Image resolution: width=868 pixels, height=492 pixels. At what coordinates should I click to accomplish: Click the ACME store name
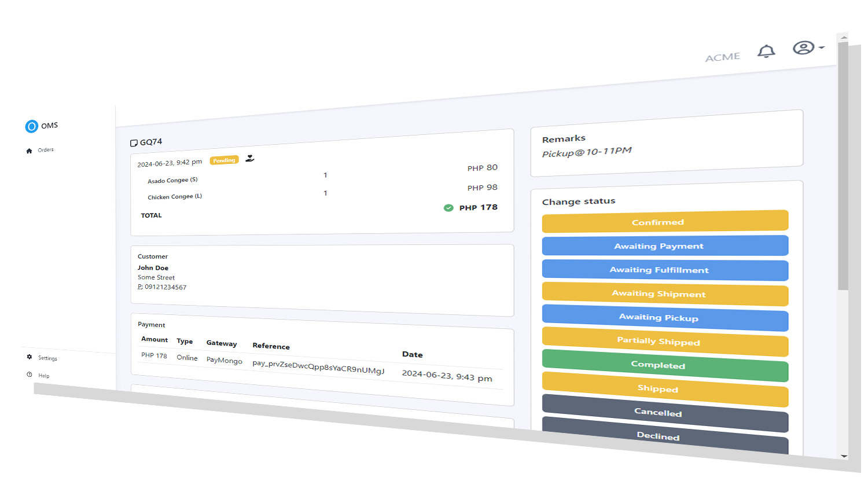723,57
